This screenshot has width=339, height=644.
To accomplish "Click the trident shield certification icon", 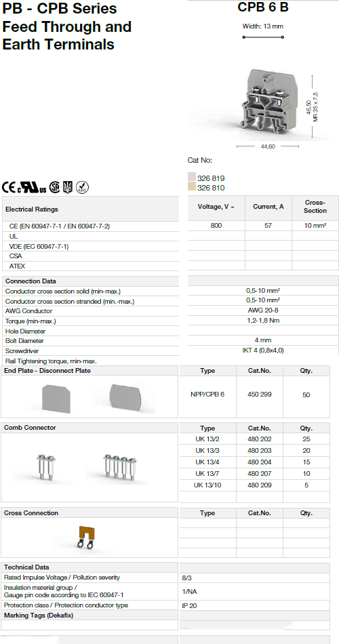I will click(68, 187).
